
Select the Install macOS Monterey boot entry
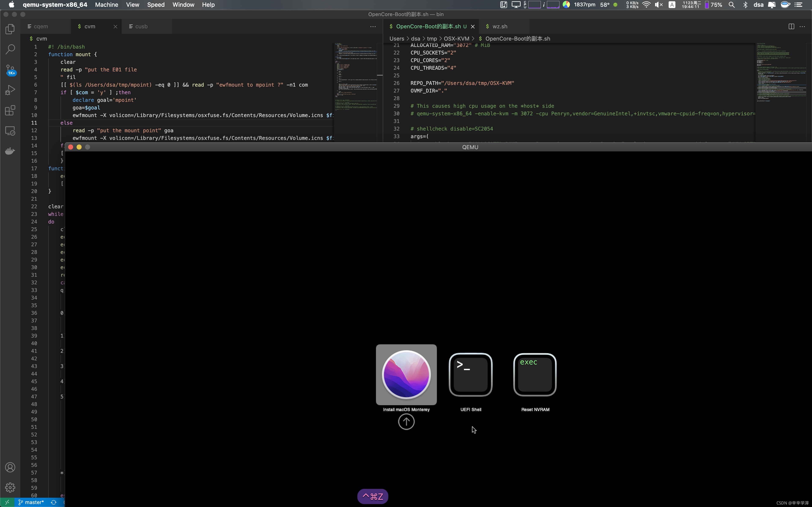point(406,375)
